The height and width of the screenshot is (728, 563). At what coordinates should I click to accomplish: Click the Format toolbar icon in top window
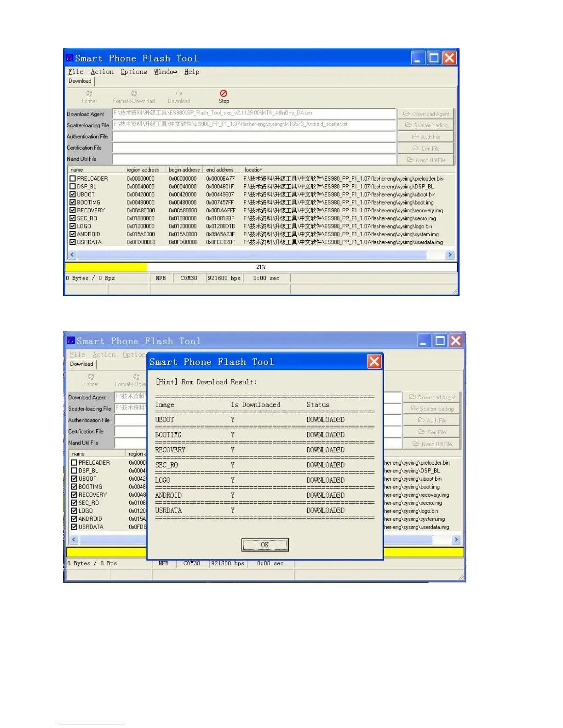(89, 93)
